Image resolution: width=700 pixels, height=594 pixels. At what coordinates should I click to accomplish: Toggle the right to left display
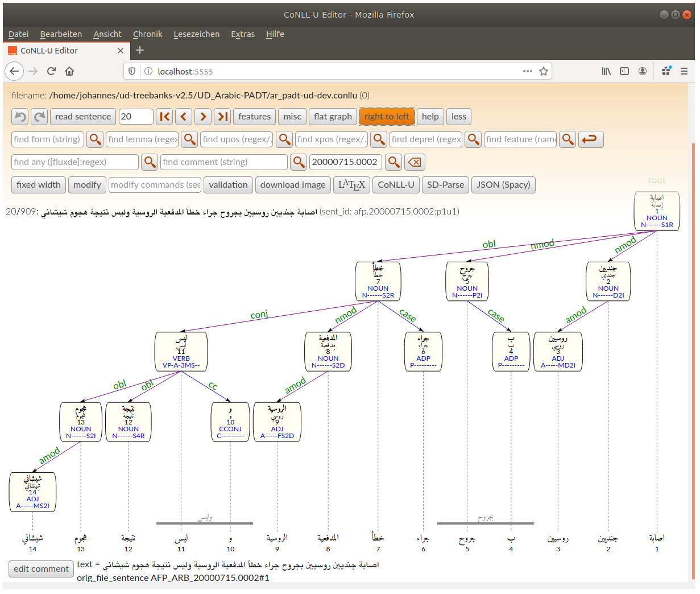pos(387,117)
